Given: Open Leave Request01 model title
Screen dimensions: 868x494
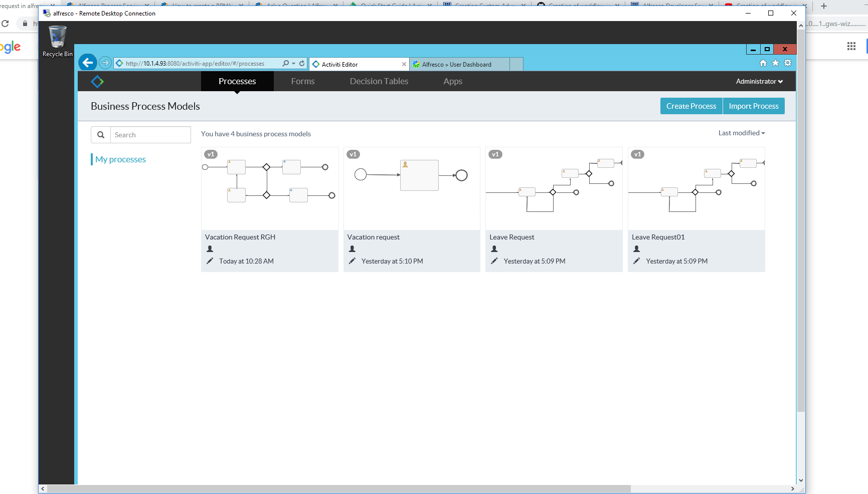Looking at the screenshot, I should [658, 237].
